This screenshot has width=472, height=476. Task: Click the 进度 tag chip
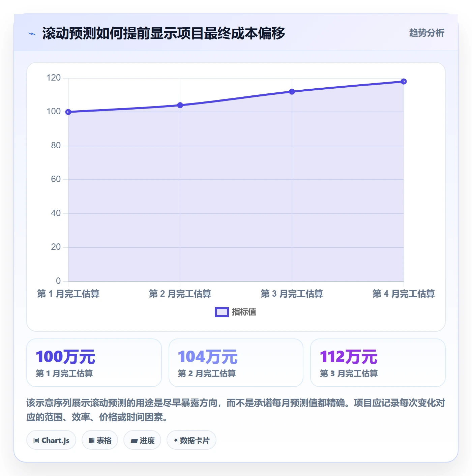142,440
